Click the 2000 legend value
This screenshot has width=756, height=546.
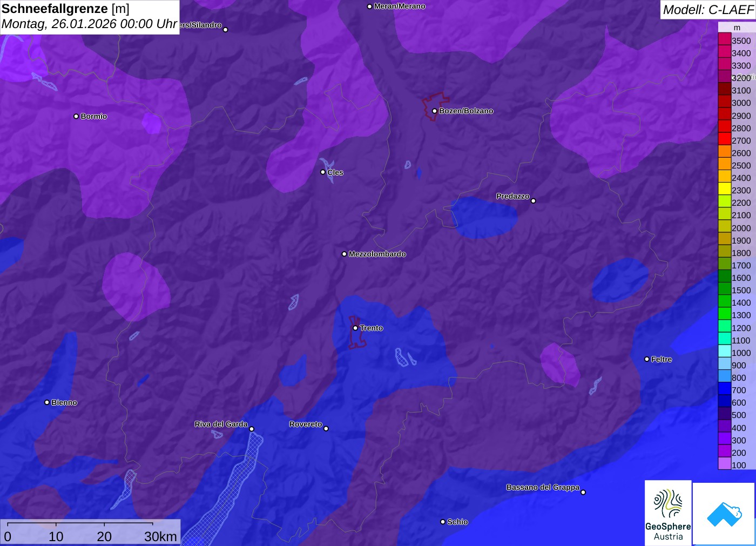[741, 228]
